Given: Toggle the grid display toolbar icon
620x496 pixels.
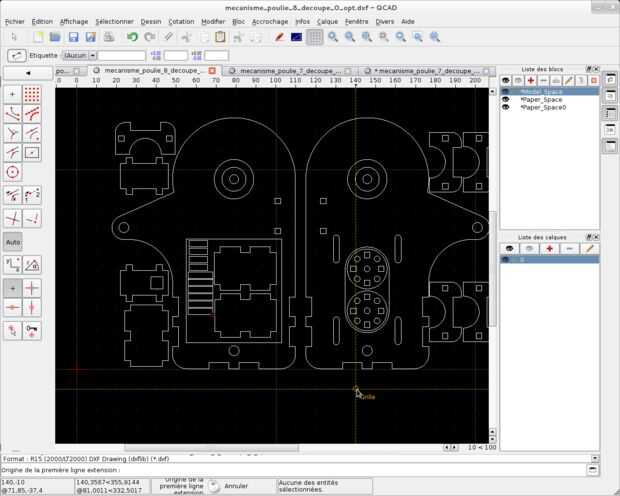Looking at the screenshot, I should point(315,37).
